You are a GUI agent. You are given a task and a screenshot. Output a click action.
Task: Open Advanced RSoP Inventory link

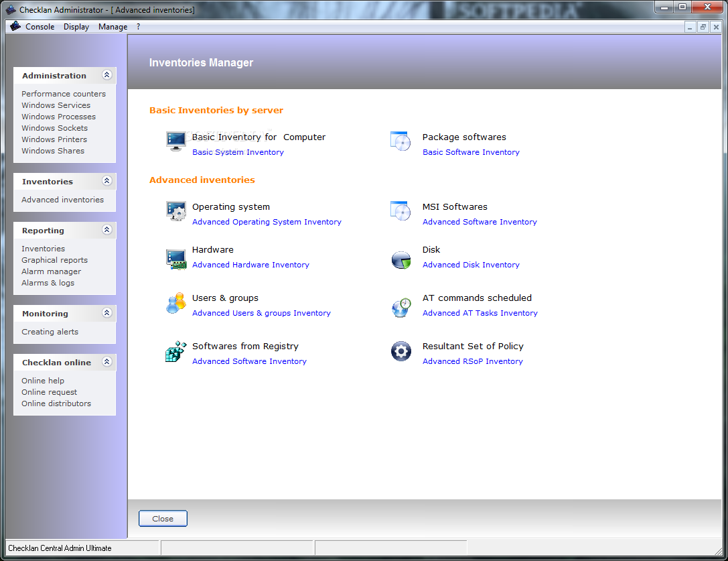(x=473, y=361)
